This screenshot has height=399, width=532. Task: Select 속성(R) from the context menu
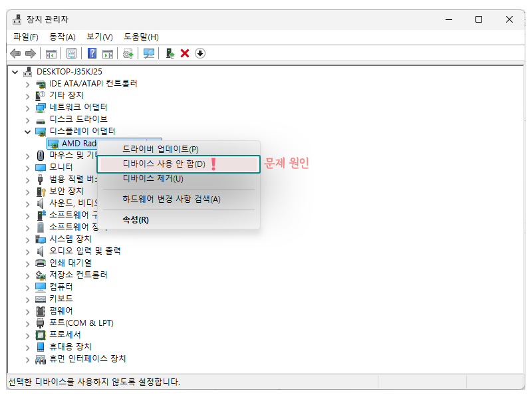click(x=138, y=219)
